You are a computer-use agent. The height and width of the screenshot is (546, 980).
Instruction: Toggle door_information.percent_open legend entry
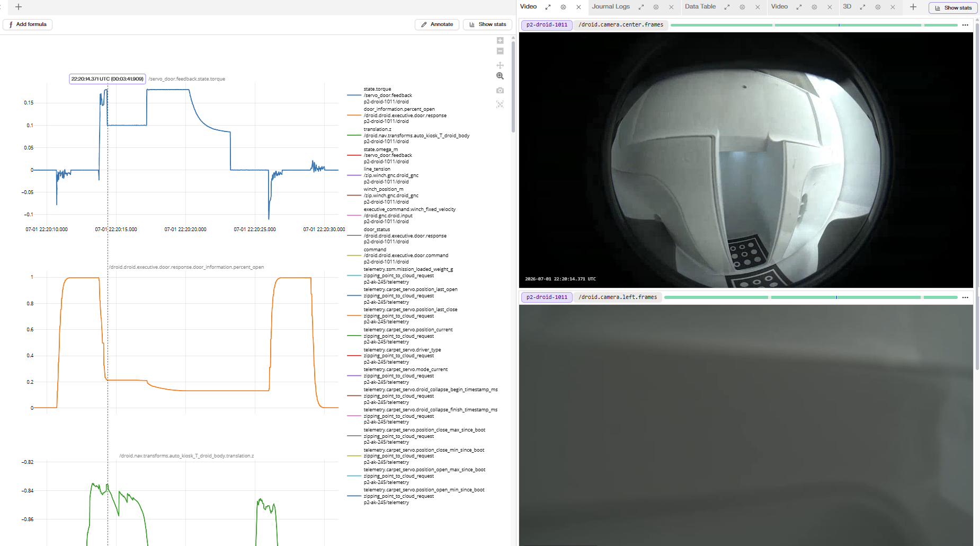pyautogui.click(x=397, y=116)
